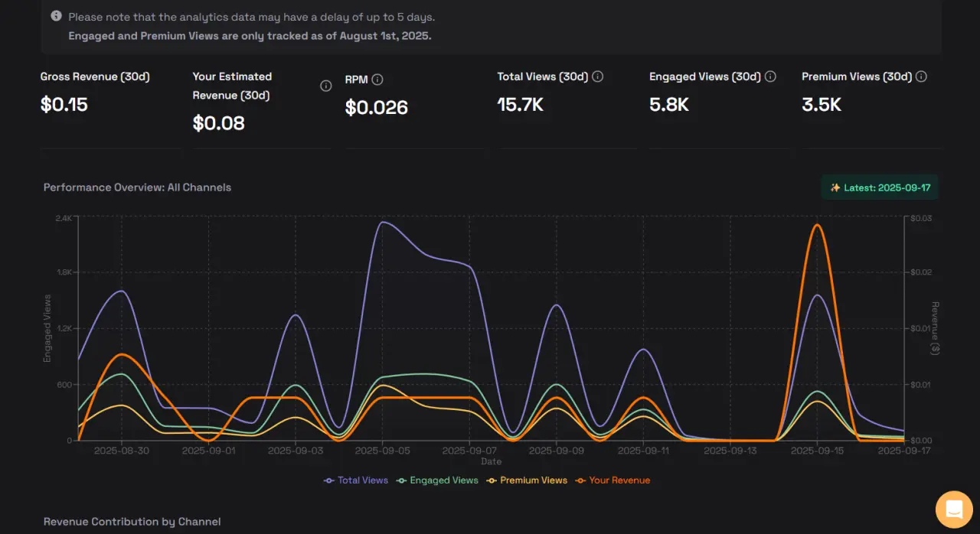
Task: Click the 2025-08-30 date label on the x-axis
Action: [x=121, y=451]
